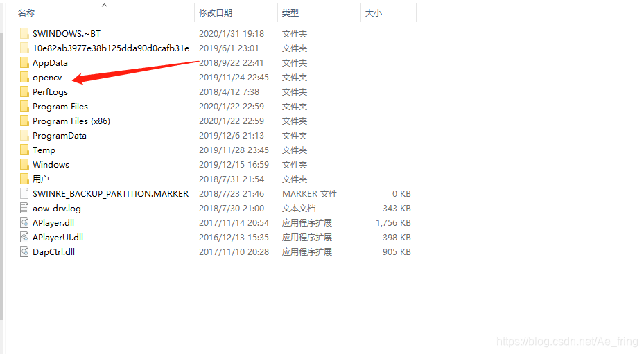Click the 343 KB size value
The image size is (644, 354).
(x=397, y=209)
